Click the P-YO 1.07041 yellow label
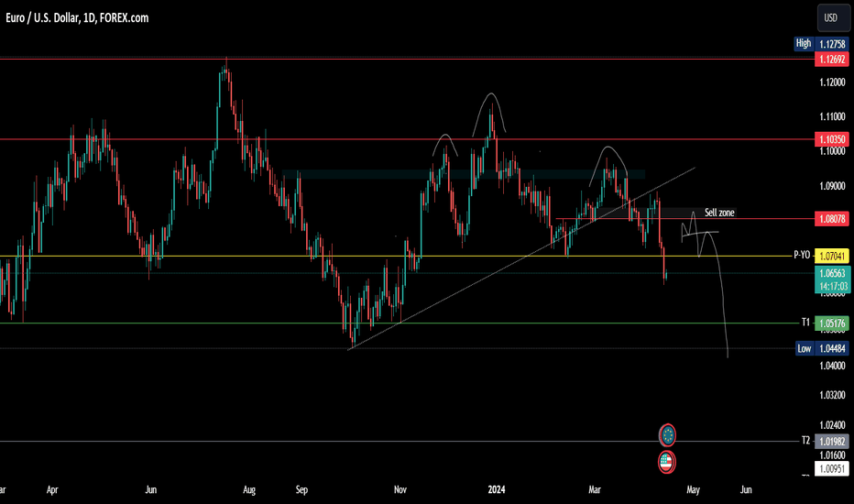Viewport: 854px width, 504px height. click(x=821, y=256)
